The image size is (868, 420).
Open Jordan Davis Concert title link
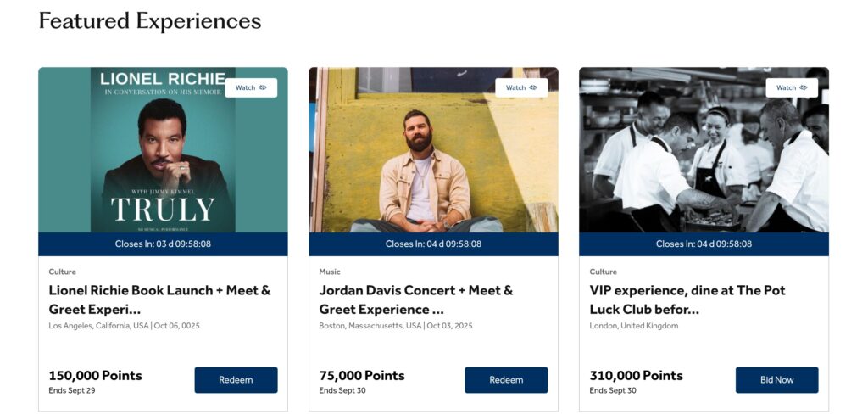point(415,300)
